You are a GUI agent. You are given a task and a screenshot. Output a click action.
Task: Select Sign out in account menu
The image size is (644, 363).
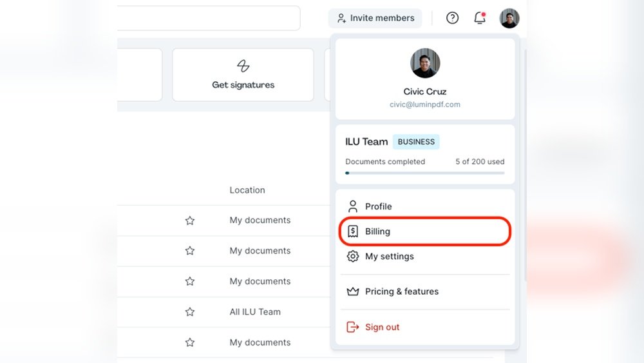(x=424, y=328)
